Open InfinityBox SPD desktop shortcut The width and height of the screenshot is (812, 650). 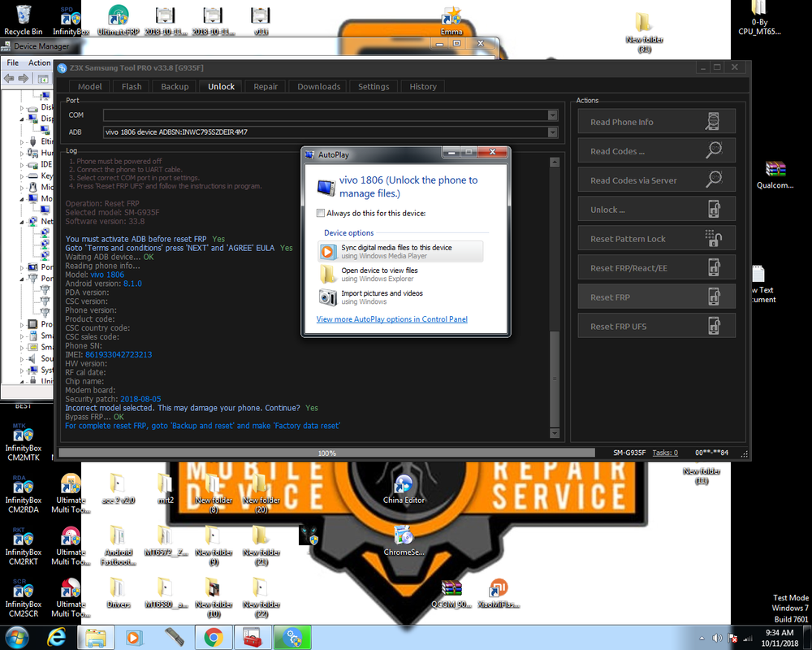71,21
